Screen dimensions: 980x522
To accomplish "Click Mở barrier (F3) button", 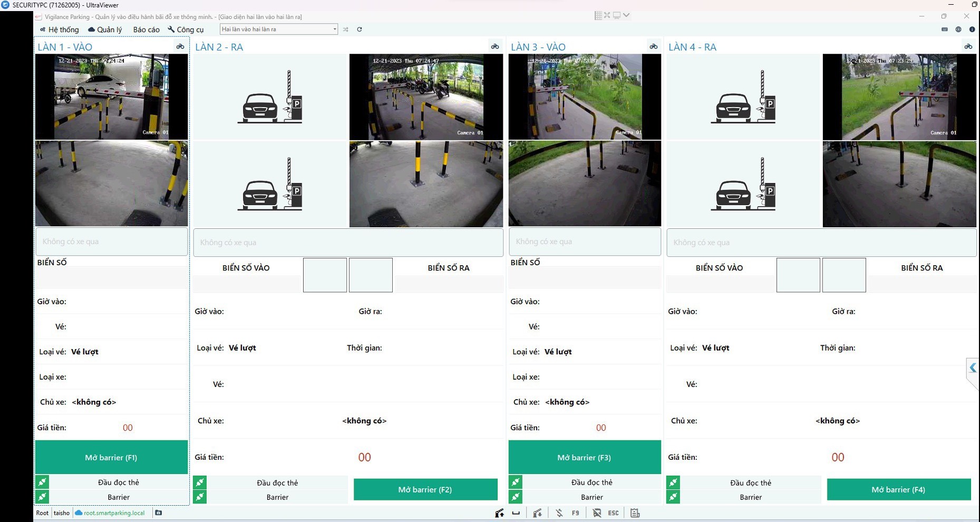I will (x=585, y=457).
